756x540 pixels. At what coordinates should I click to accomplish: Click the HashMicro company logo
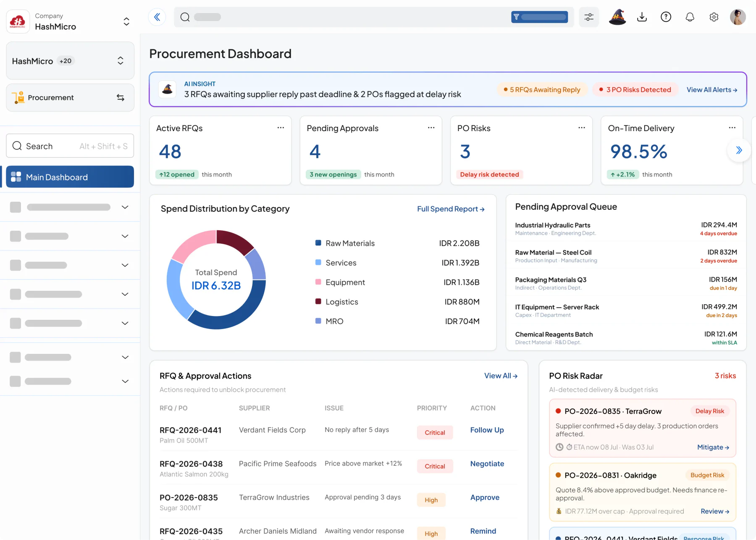[x=18, y=21]
